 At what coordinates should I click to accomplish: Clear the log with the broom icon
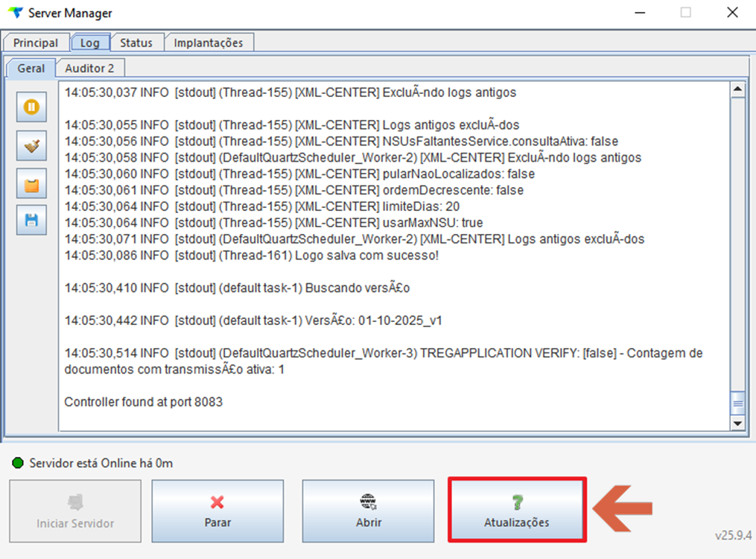31,145
